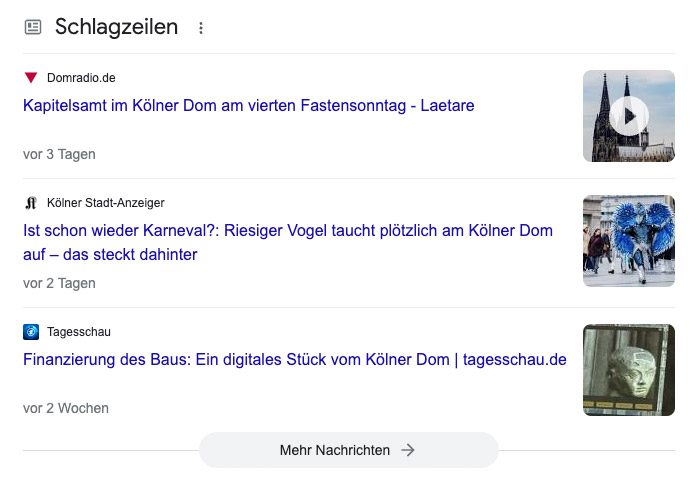Click the Mehr Nachrichten button
Image resolution: width=699 pixels, height=479 pixels.
coord(349,450)
